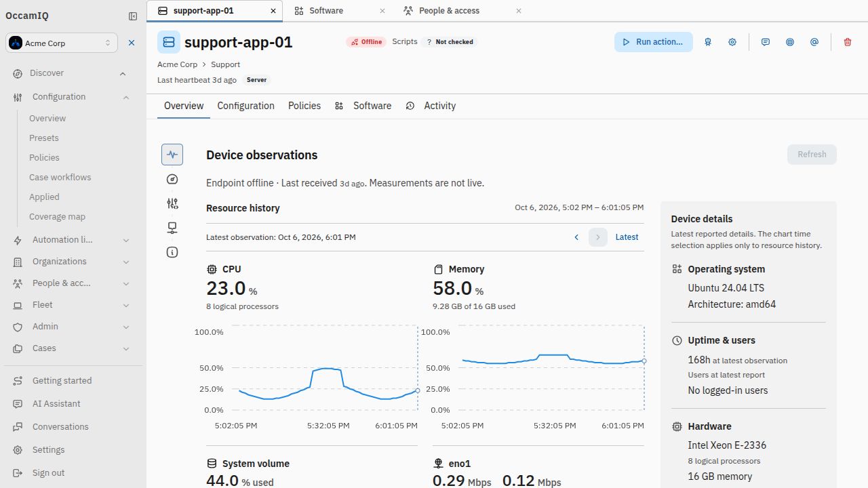Screen dimensions: 868x488
Task: Delete device with red trash icon
Action: point(848,42)
